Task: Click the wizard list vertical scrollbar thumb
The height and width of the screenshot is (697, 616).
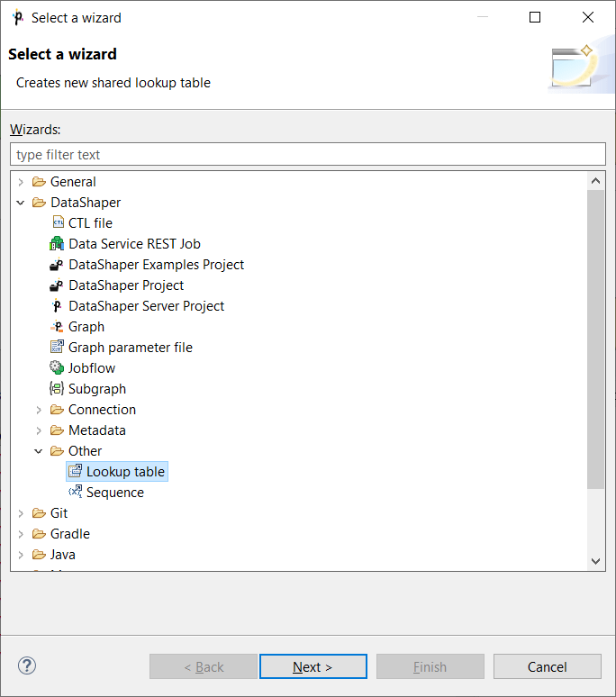Action: [595, 339]
